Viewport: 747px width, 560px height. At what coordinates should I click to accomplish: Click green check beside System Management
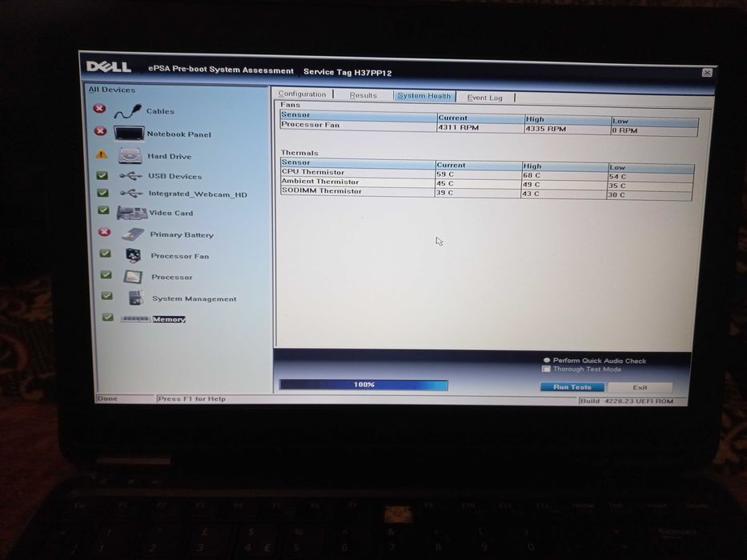tap(107, 296)
